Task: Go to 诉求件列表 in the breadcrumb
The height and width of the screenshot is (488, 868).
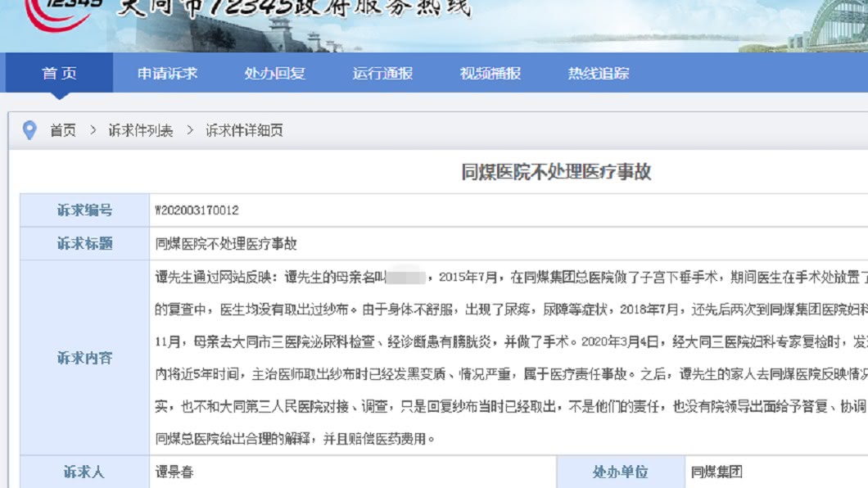Action: point(141,130)
